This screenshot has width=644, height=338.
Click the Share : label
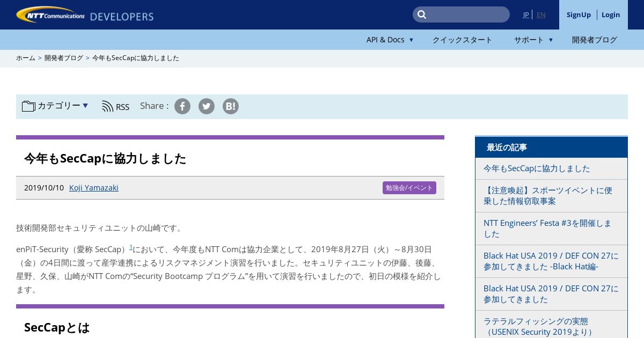click(154, 106)
